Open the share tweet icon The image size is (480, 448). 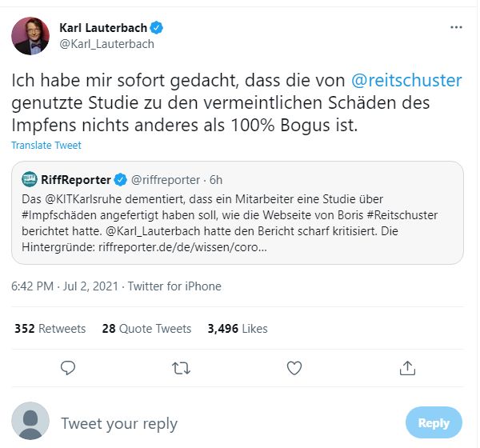407,367
